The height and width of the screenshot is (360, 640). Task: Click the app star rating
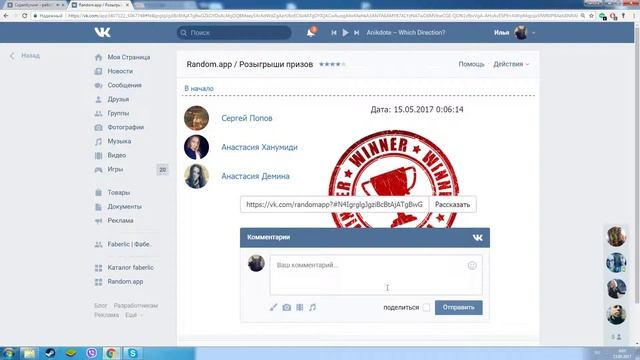coord(332,64)
